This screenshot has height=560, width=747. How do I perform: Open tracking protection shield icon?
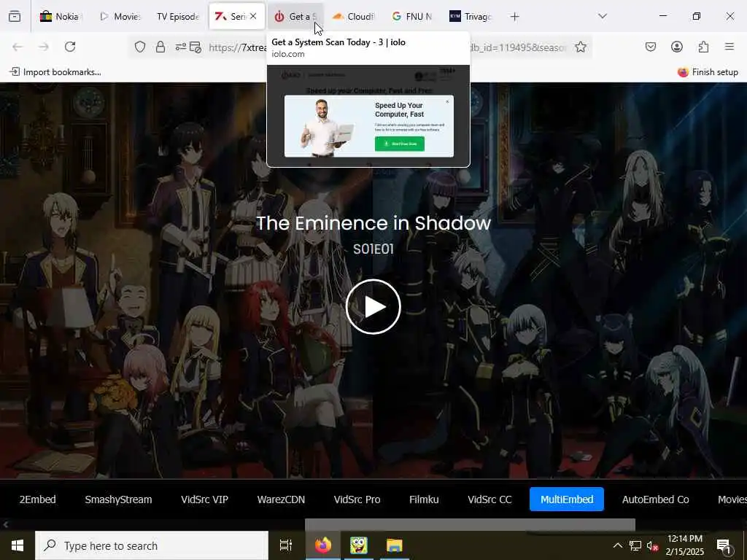pyautogui.click(x=139, y=47)
